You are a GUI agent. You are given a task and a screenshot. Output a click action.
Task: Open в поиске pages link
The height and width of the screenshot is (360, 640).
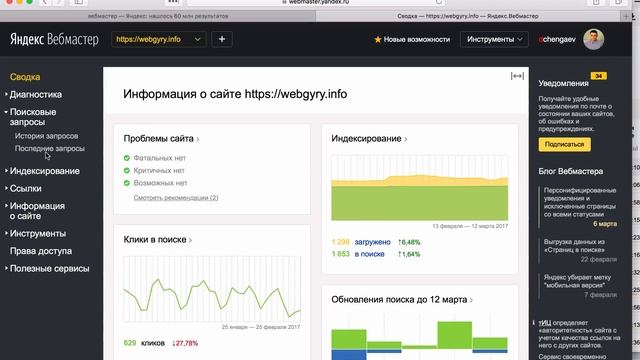[x=369, y=254]
